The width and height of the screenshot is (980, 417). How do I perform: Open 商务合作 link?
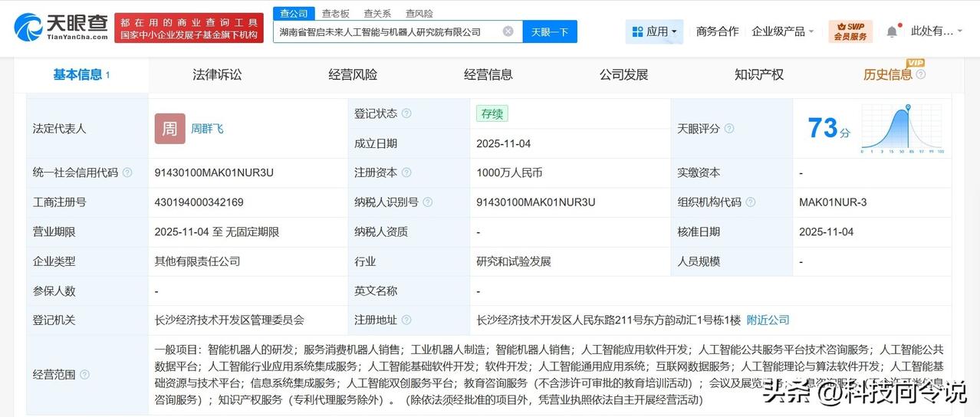(x=718, y=31)
